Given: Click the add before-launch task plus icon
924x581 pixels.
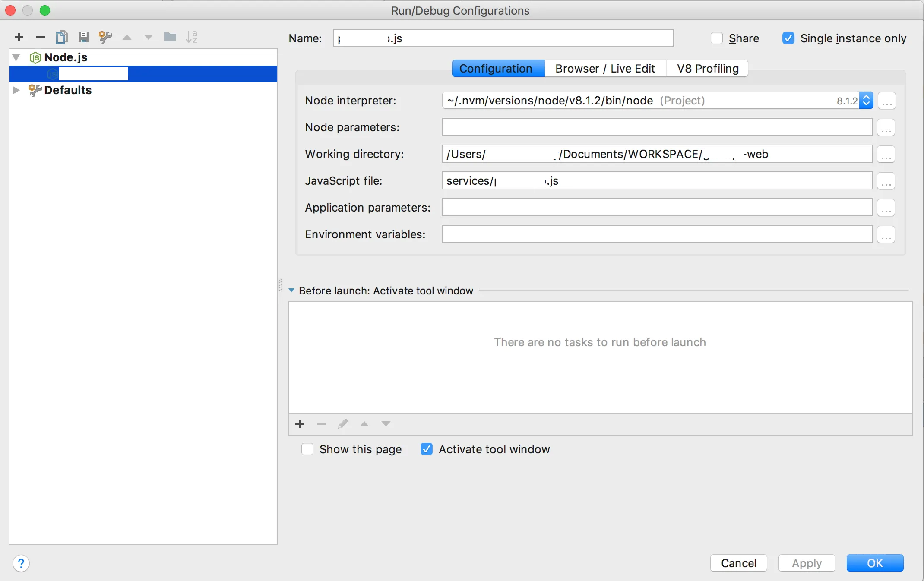Looking at the screenshot, I should (x=300, y=424).
